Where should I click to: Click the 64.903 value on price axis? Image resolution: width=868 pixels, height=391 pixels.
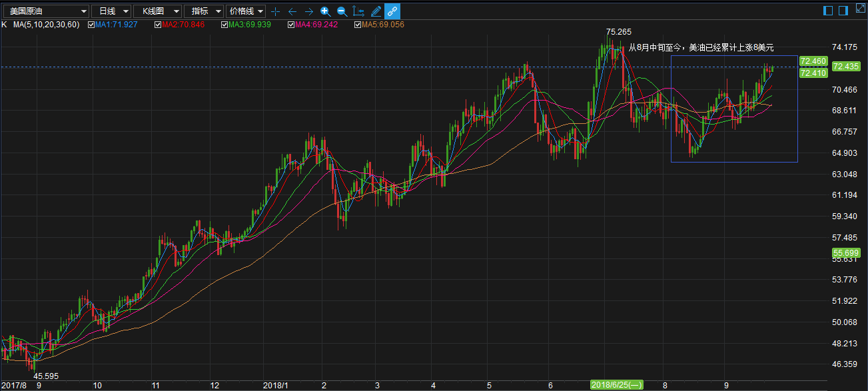tap(845, 153)
